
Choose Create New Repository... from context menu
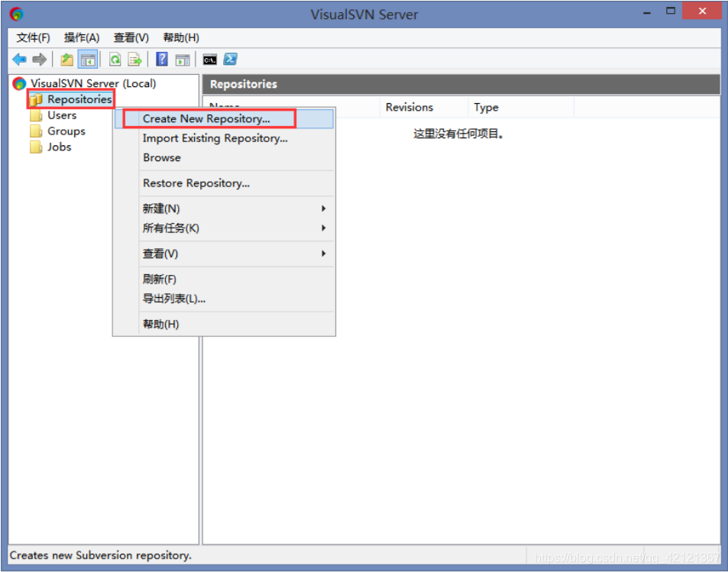[x=225, y=119]
